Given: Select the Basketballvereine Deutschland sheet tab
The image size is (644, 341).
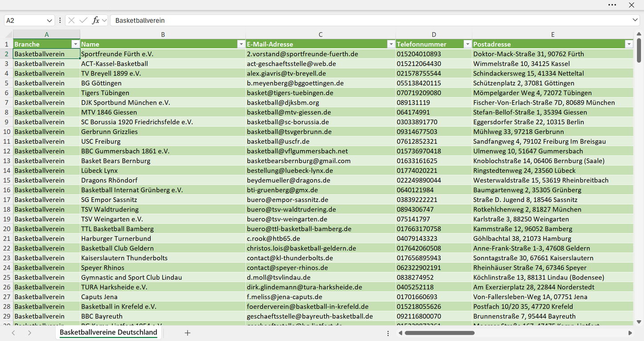Looking at the screenshot, I should (x=108, y=333).
